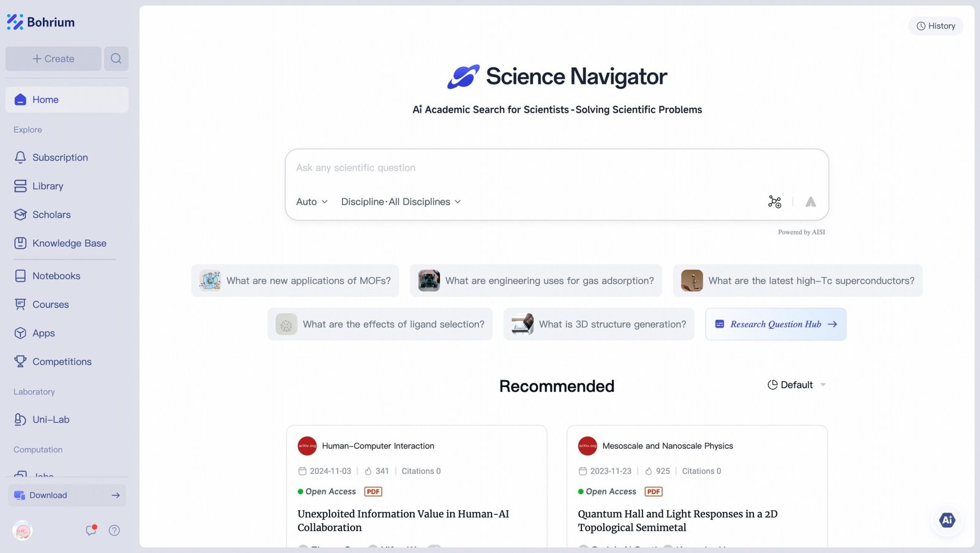The width and height of the screenshot is (980, 553).
Task: Open the Discipline All Disciplines dropdown
Action: (401, 201)
